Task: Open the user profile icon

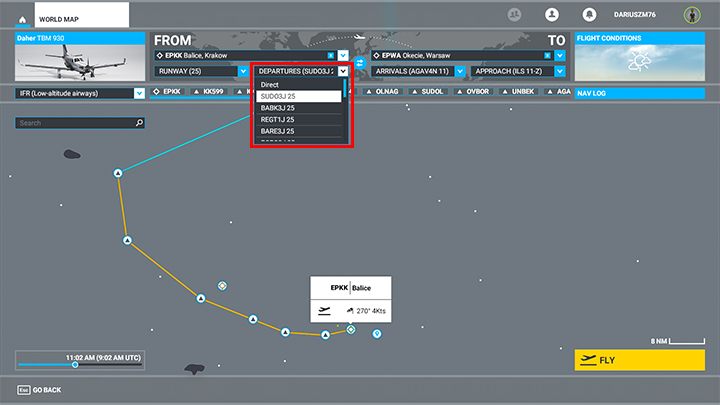Action: point(551,15)
